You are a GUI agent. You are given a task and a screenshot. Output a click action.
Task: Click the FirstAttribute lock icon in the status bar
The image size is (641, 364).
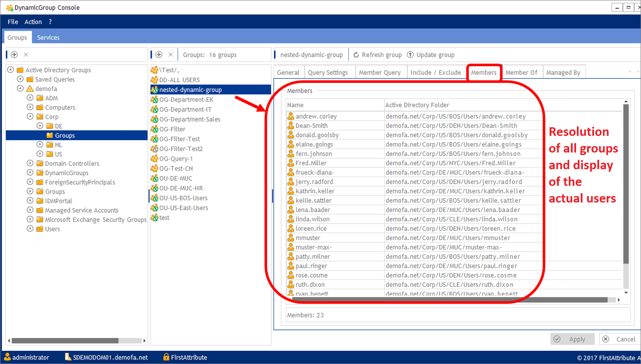point(166,357)
